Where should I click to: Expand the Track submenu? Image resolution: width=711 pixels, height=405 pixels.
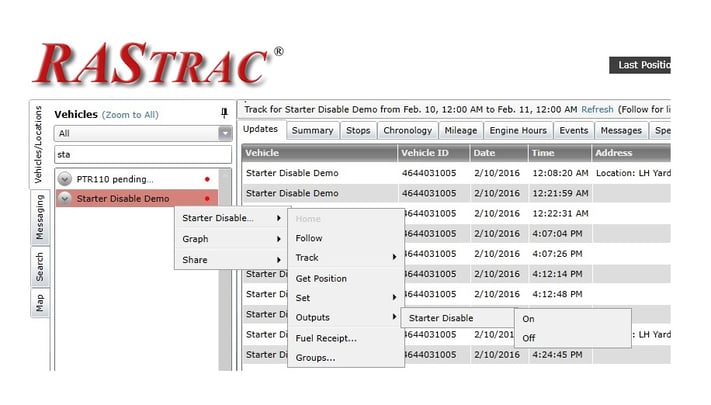pos(345,258)
